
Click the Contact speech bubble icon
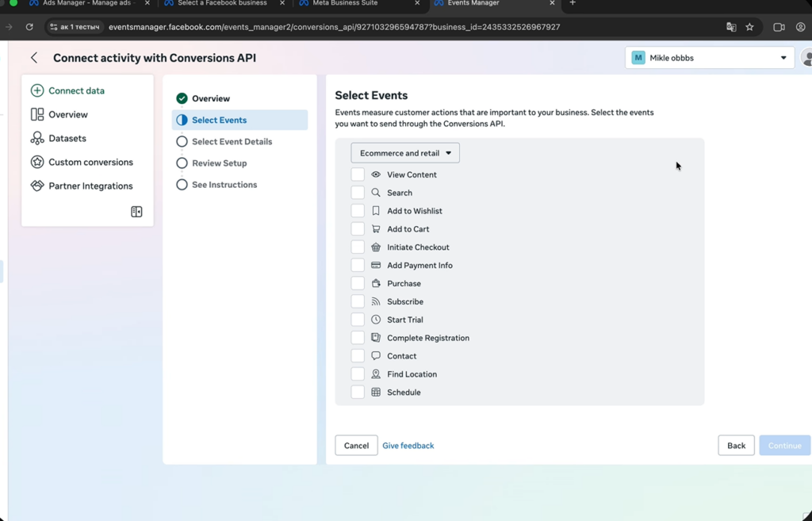click(376, 356)
